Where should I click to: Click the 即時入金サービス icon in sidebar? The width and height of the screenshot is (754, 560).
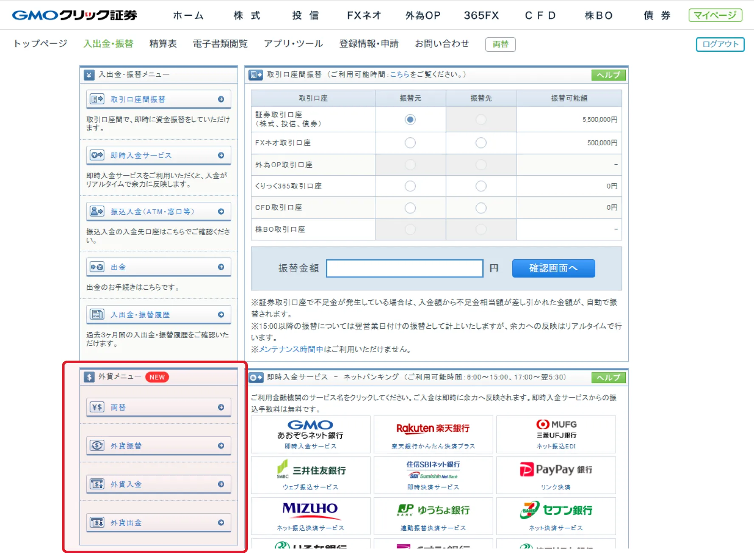(97, 155)
